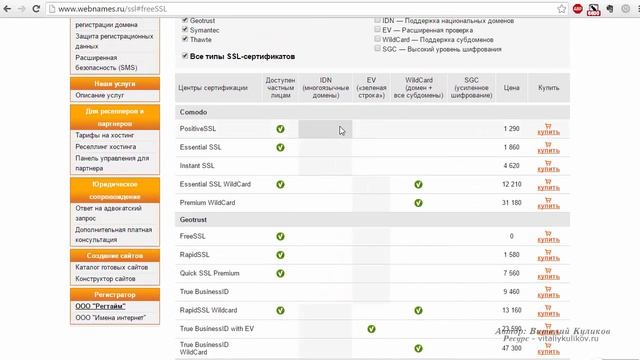Open 'Реселлинг хостинга' sidebar link
This screenshot has width=640, height=360.
point(106,147)
